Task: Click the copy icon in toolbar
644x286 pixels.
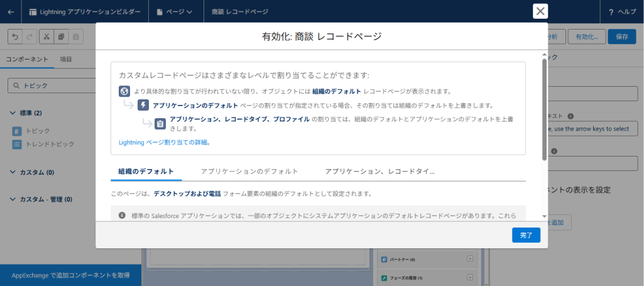Action: coord(61,36)
